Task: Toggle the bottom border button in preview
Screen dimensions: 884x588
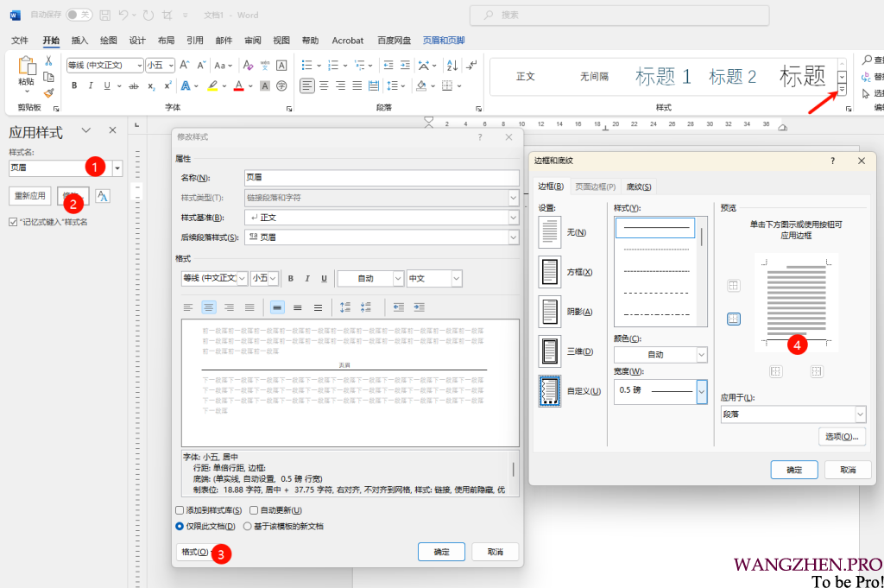Action: (733, 319)
